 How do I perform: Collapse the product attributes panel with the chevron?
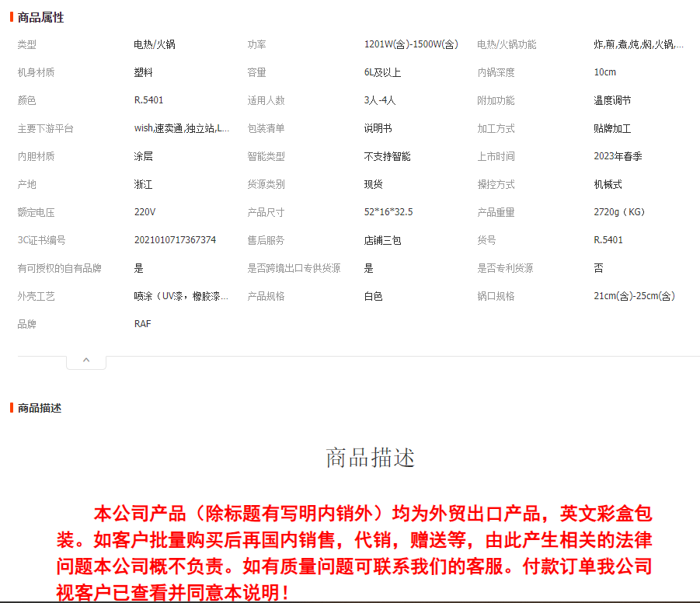[x=86, y=361]
